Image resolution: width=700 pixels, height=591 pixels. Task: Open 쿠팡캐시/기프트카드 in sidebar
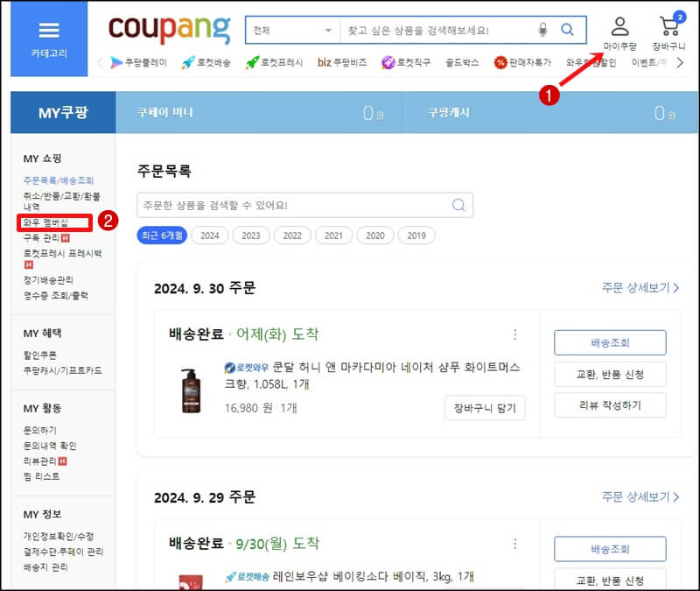click(62, 370)
